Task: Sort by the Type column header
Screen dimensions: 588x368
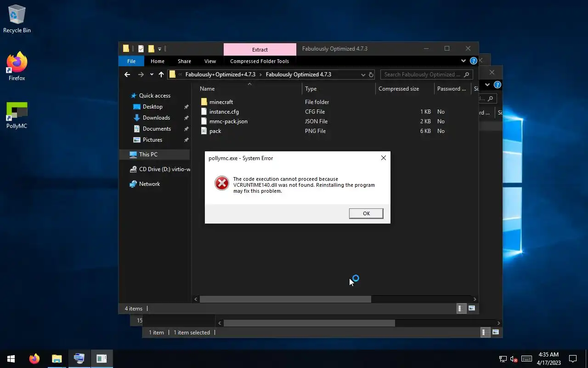Action: tap(339, 89)
